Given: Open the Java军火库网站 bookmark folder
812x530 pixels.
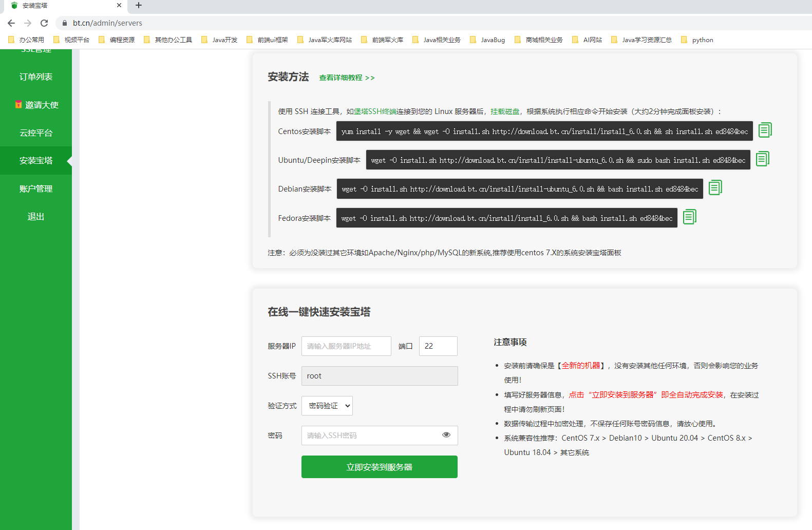Looking at the screenshot, I should click(x=325, y=40).
